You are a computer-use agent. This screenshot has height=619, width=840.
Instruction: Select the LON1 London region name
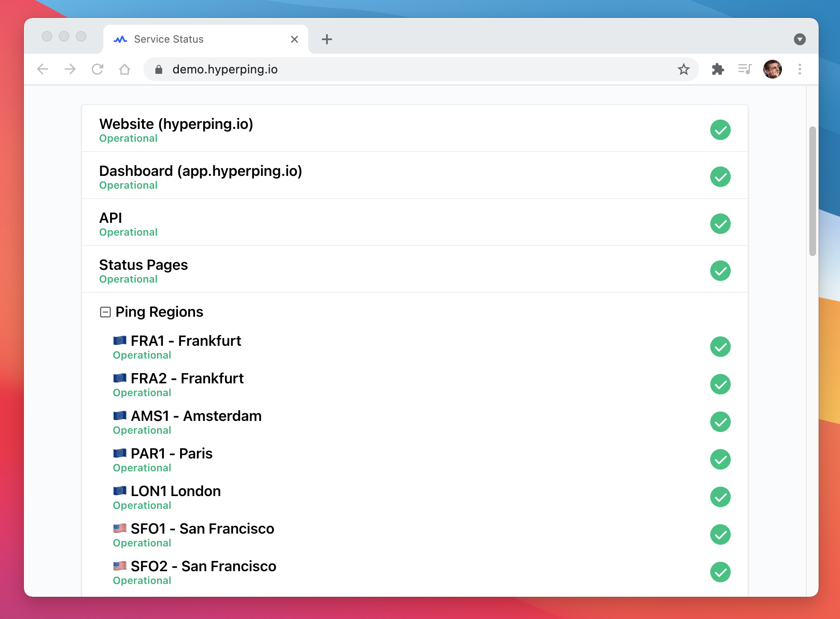point(175,491)
